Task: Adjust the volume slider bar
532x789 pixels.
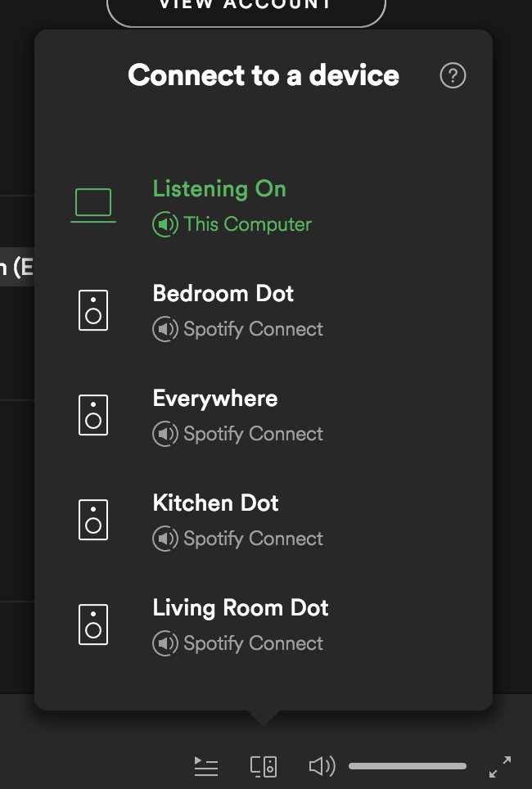Action: point(408,766)
